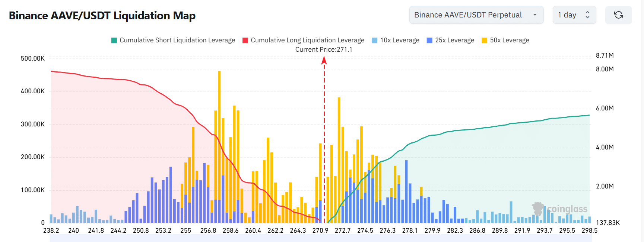
Task: Click the 286.8 price axis label
Action: point(478,230)
